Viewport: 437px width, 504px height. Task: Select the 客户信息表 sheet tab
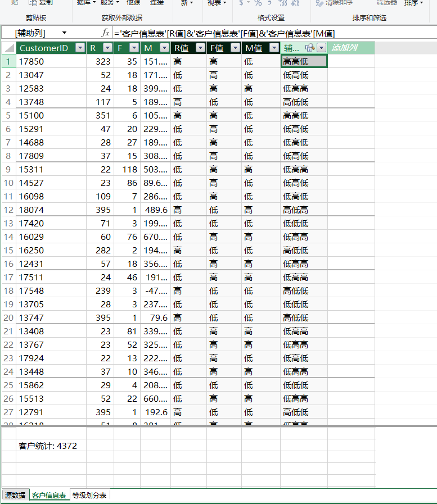point(49,495)
